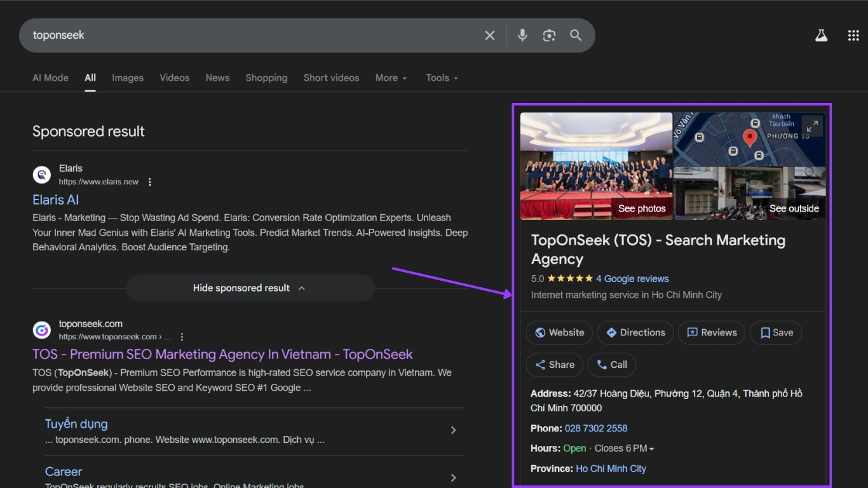Viewport: 868px width, 488px height.
Task: Get Directions to TopOnSeek
Action: point(635,332)
